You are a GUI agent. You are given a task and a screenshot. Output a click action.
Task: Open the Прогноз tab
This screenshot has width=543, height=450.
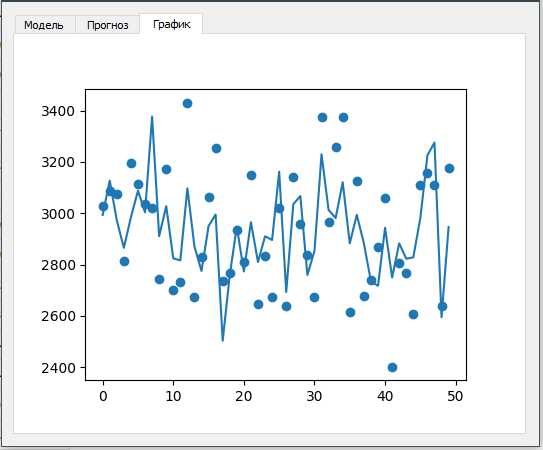(x=107, y=25)
